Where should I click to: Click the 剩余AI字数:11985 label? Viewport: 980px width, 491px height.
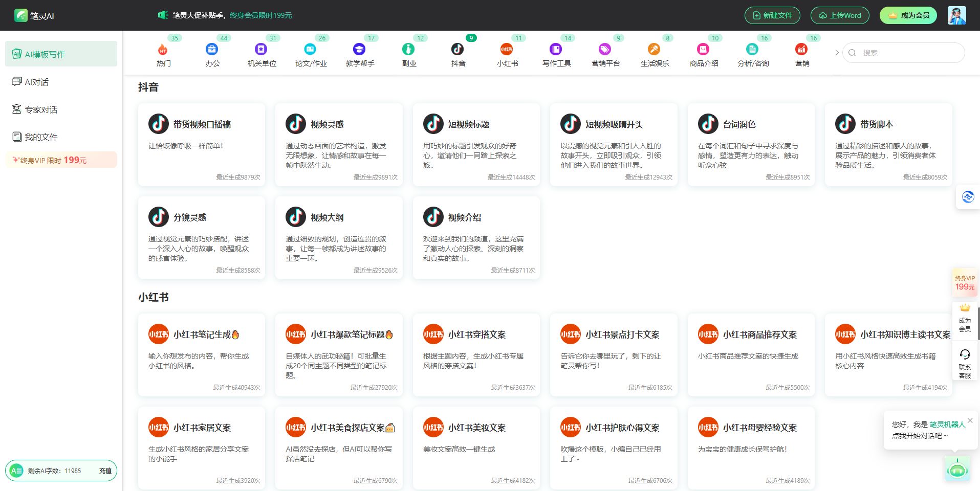click(x=54, y=471)
